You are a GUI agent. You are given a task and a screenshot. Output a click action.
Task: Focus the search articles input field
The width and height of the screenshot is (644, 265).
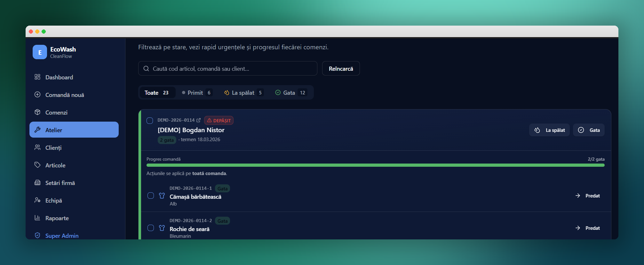coord(227,68)
